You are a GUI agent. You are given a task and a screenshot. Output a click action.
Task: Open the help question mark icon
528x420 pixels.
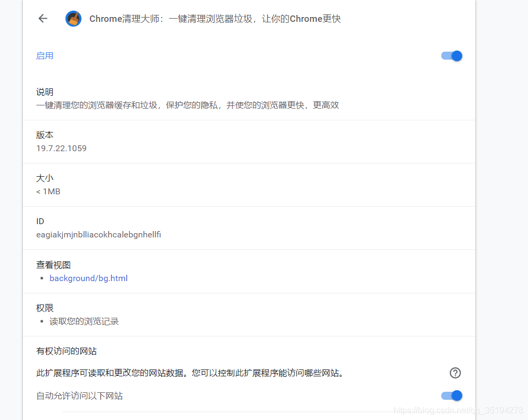(x=455, y=373)
